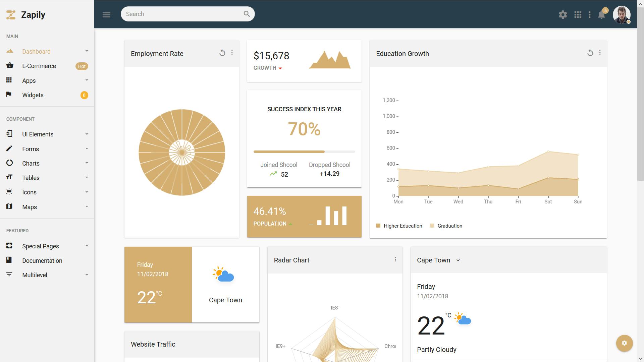The width and height of the screenshot is (644, 362).
Task: Refresh the Employment Rate card
Action: pos(222,53)
